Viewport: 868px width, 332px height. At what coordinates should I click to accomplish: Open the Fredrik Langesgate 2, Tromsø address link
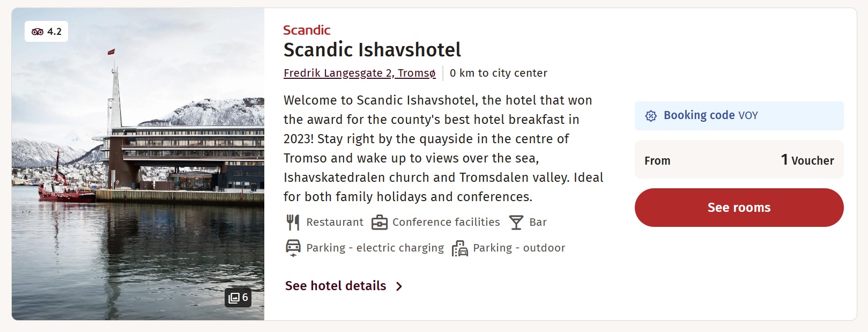point(360,73)
